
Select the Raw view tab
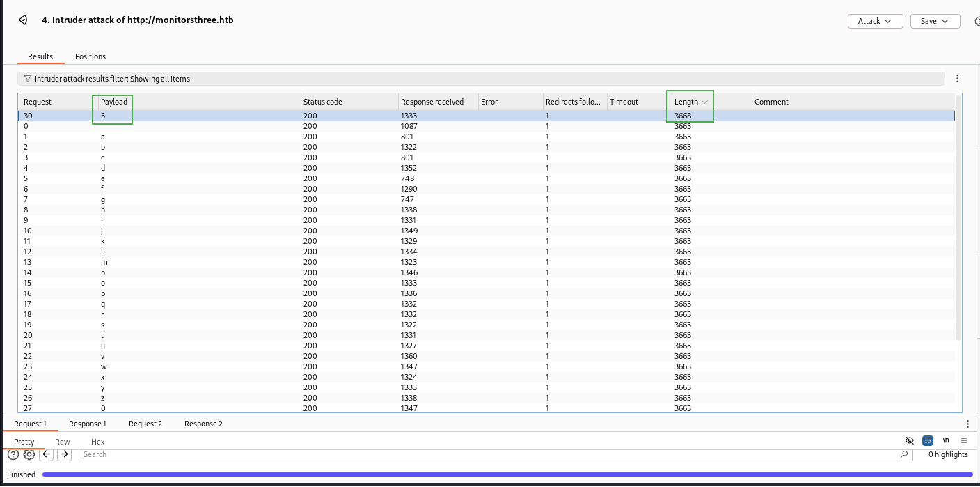[63, 442]
